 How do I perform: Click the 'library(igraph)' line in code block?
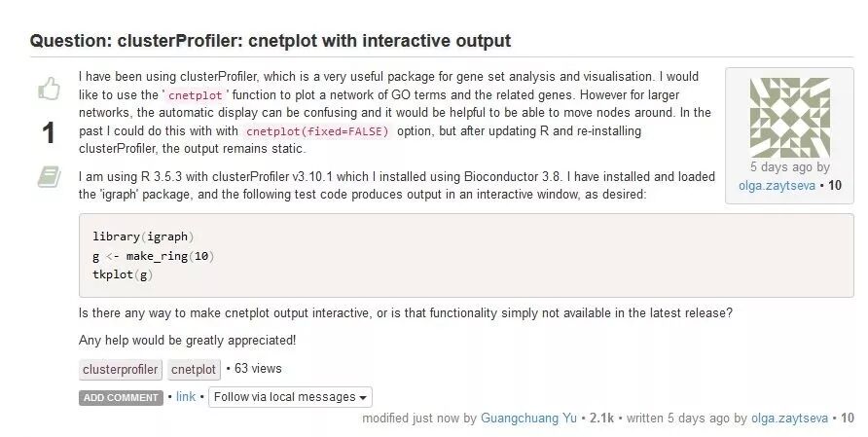tap(143, 237)
